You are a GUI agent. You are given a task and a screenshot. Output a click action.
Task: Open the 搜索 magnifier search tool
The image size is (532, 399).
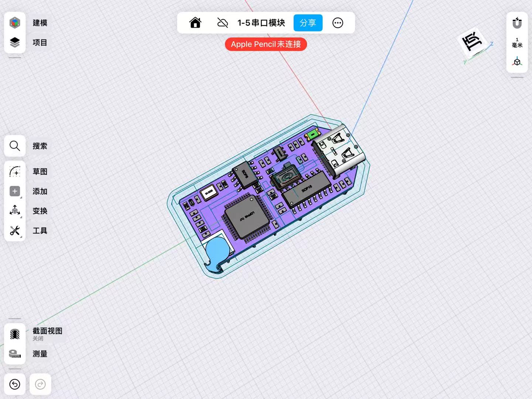(x=15, y=146)
